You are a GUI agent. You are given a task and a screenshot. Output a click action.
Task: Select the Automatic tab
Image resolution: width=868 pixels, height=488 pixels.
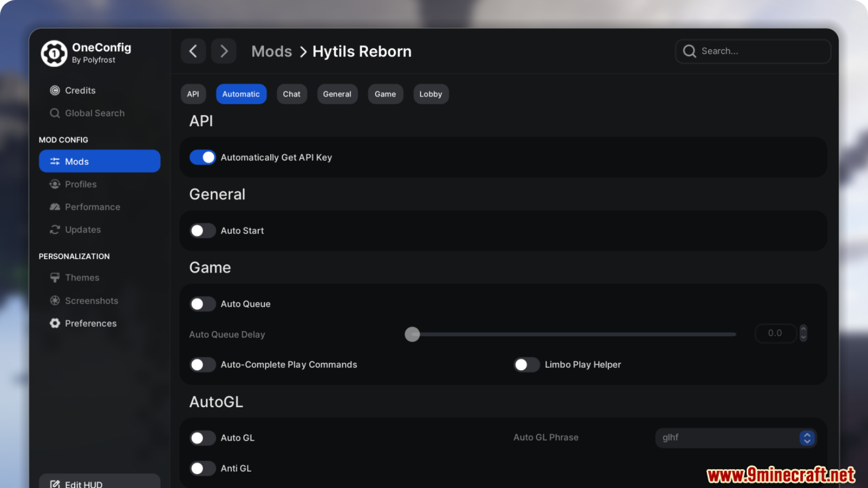241,94
